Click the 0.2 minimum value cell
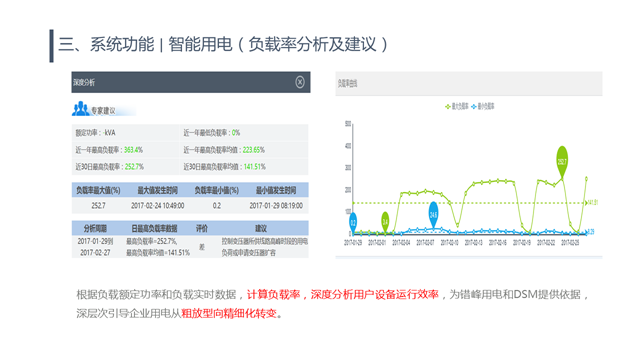 [x=217, y=206]
